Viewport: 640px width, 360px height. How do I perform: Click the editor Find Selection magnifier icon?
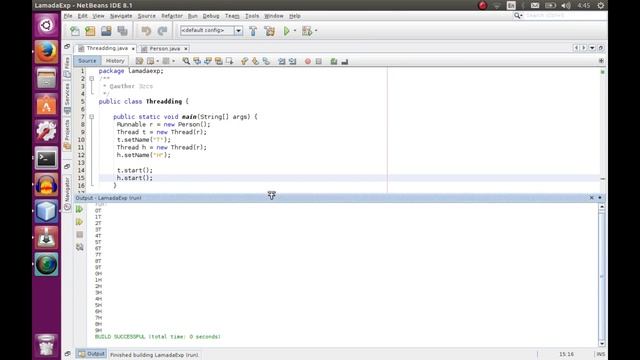click(186, 61)
